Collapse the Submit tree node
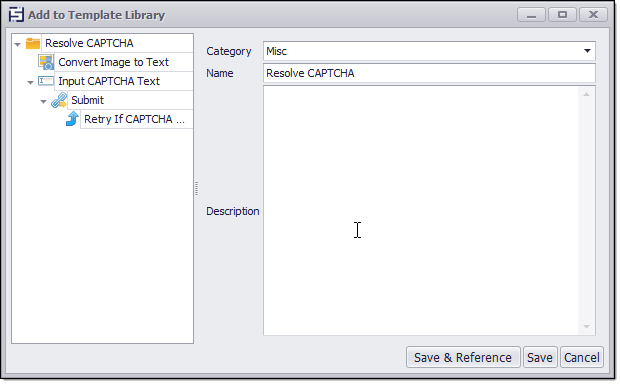Image resolution: width=620 pixels, height=384 pixels. click(43, 102)
